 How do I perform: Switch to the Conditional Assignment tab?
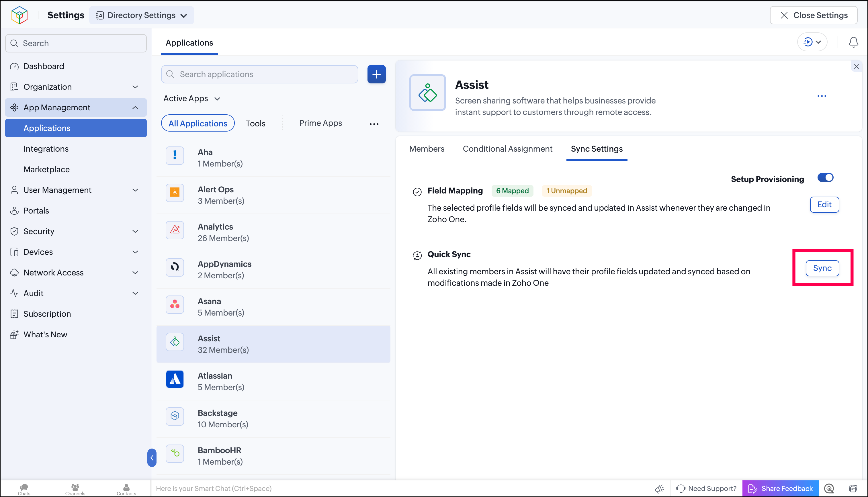508,149
